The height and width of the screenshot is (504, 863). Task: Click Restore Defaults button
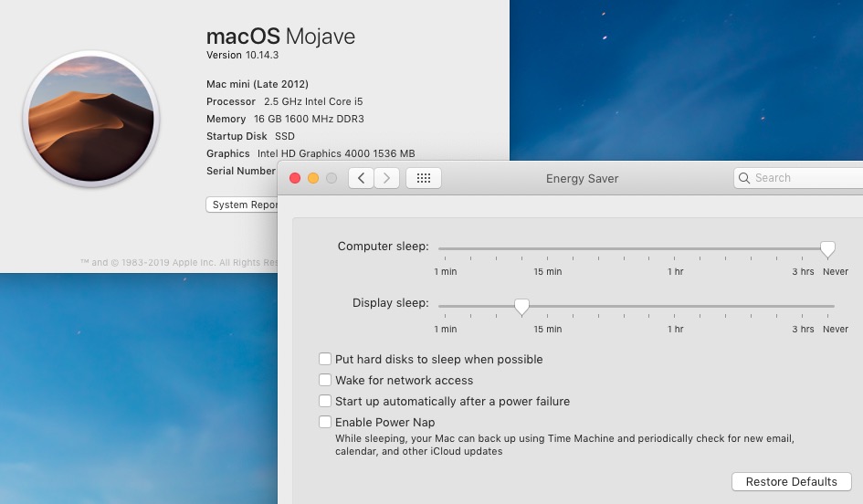[792, 481]
